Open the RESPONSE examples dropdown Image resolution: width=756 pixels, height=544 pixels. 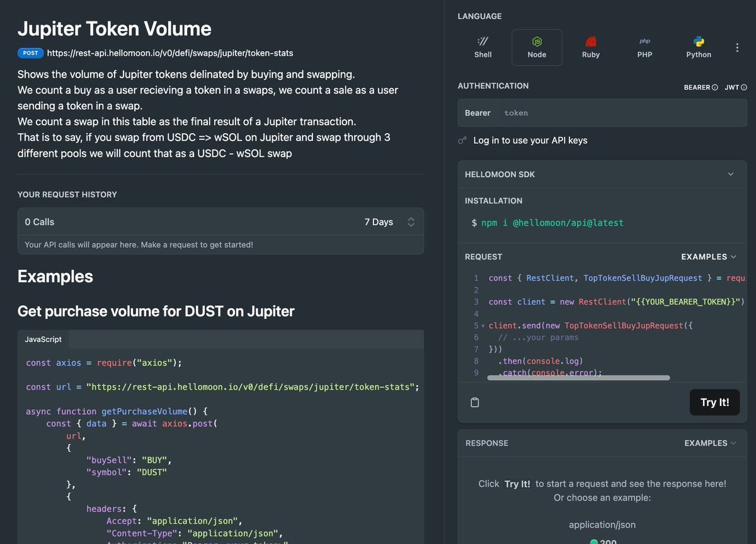pyautogui.click(x=711, y=443)
